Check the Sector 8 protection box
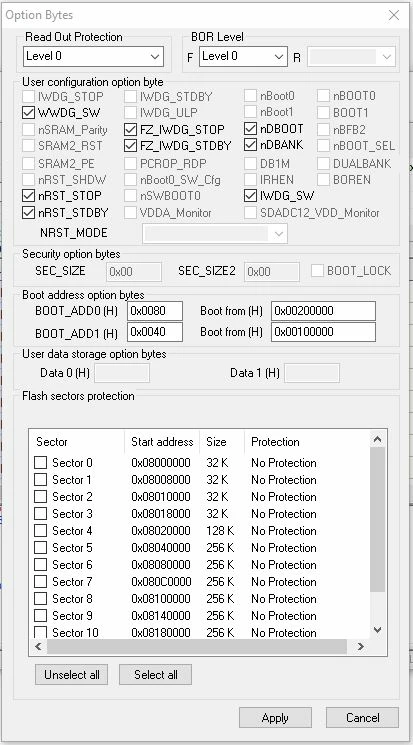The height and width of the screenshot is (745, 413). (x=40, y=599)
